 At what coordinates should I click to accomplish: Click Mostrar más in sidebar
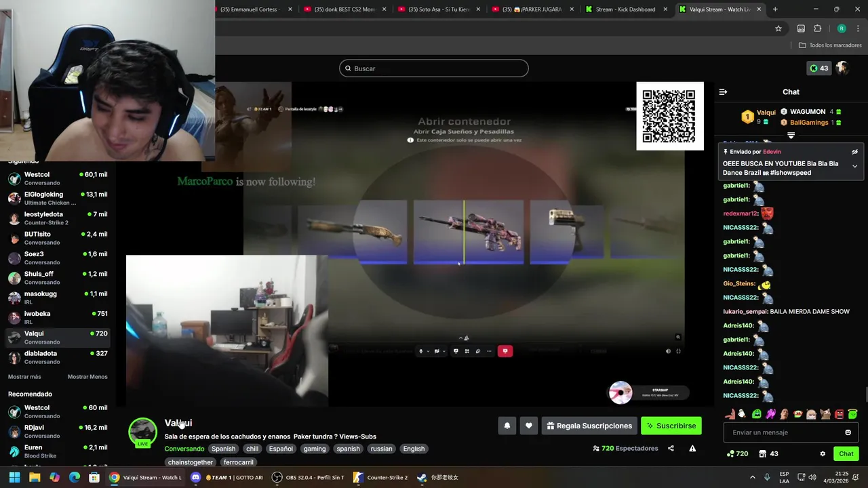click(24, 377)
